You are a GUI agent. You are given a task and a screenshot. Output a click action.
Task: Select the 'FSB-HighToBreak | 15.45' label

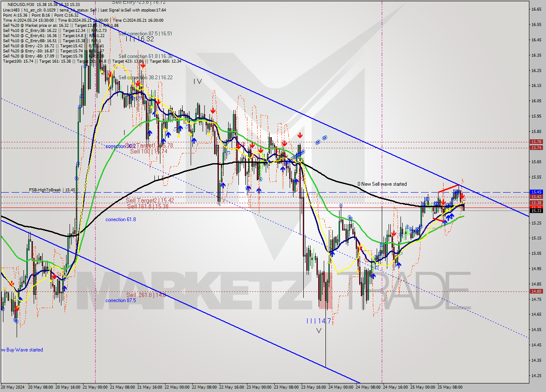[x=52, y=190]
